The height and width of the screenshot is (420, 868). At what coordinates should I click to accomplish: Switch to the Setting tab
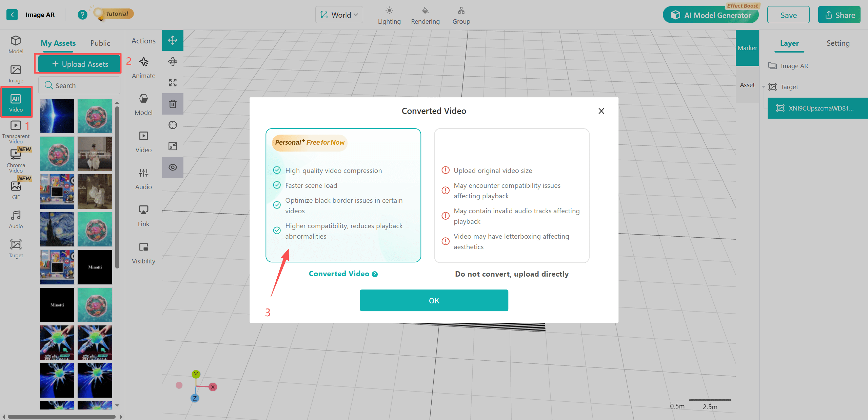838,43
